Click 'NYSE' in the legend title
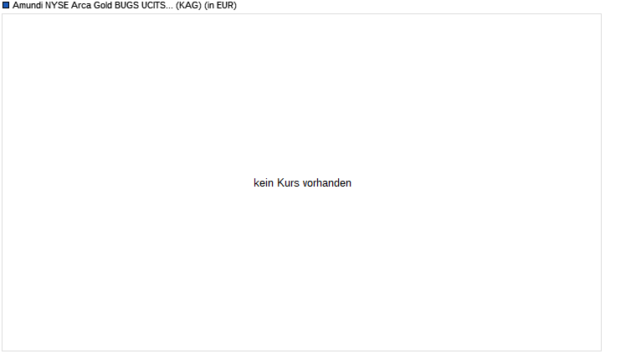 click(x=57, y=5)
